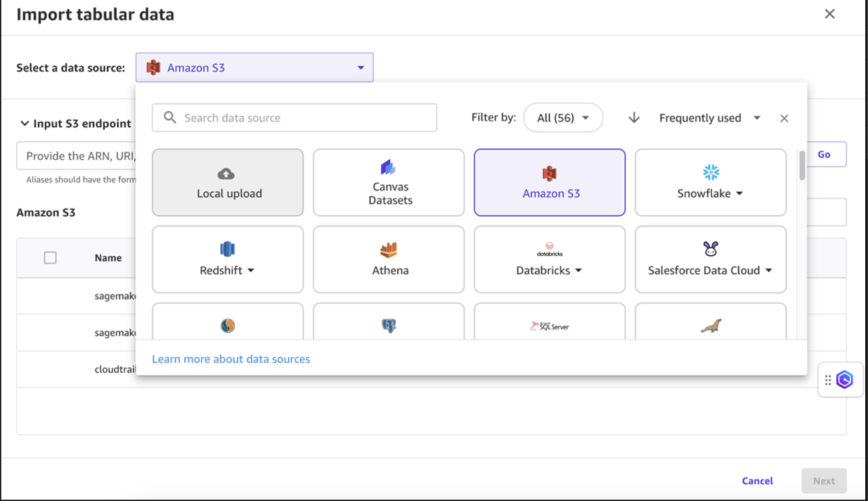Choose the MySQL dolphin logo card

click(x=228, y=322)
